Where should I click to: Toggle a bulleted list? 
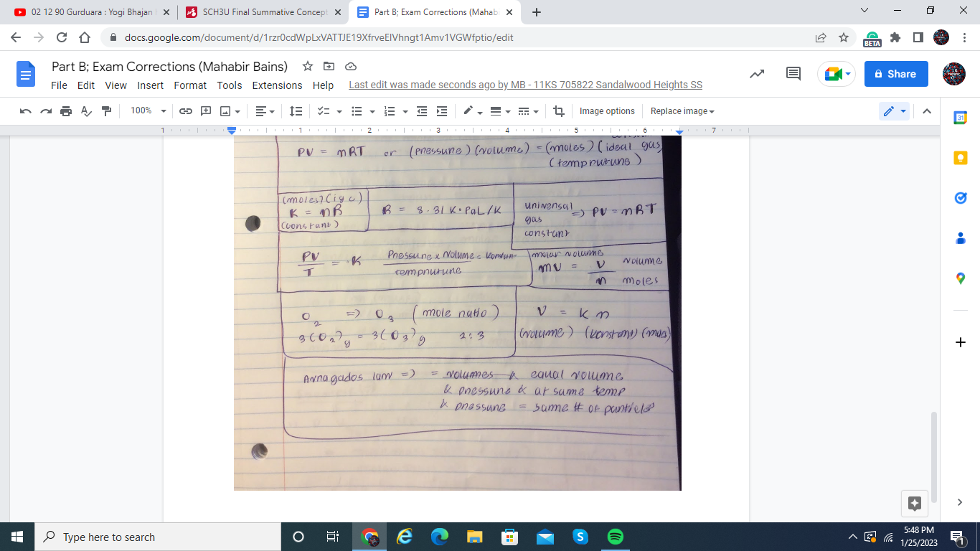(x=357, y=111)
